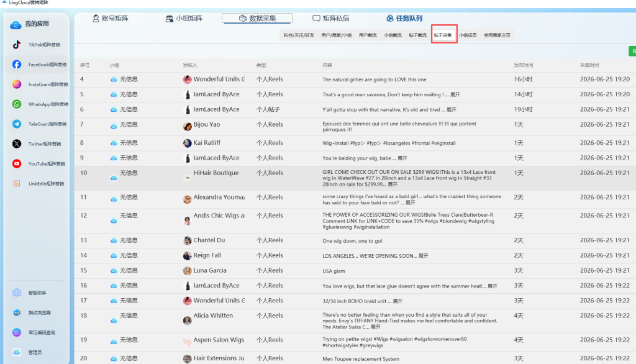Select the 帖子采集 sub-tab
Viewport: 636px width, 364px height.
442,35
